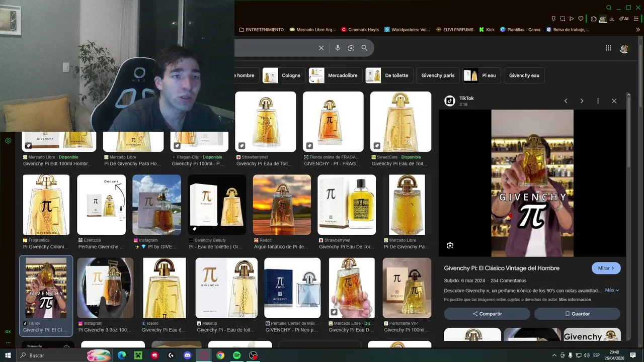Go to previous image in preview panel

pos(566,101)
